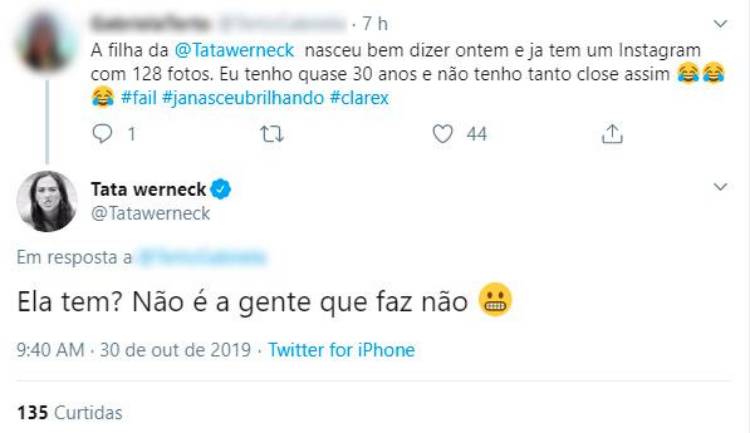This screenshot has height=433, width=750.
Task: Open the first tweet's dropdown chevron
Action: pos(720,22)
